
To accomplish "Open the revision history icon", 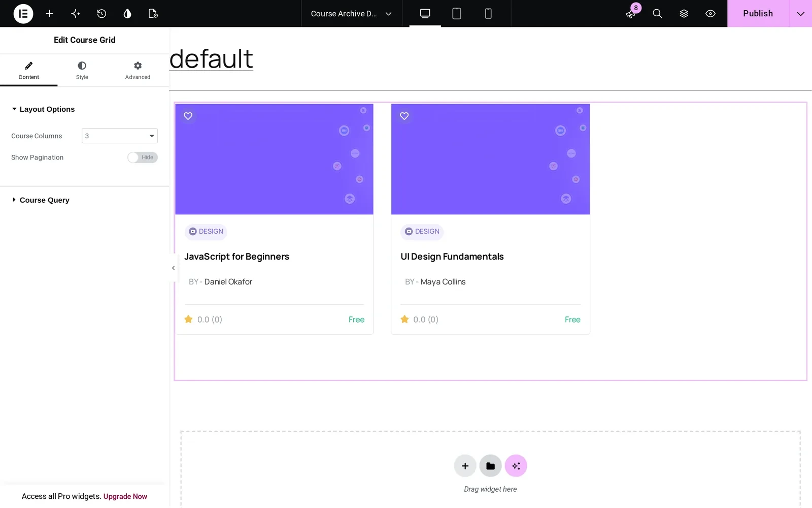I will tap(101, 14).
